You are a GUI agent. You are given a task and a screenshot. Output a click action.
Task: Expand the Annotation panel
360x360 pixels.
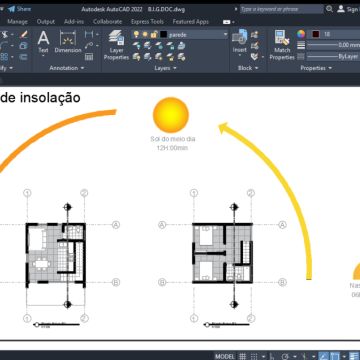pyautogui.click(x=67, y=68)
